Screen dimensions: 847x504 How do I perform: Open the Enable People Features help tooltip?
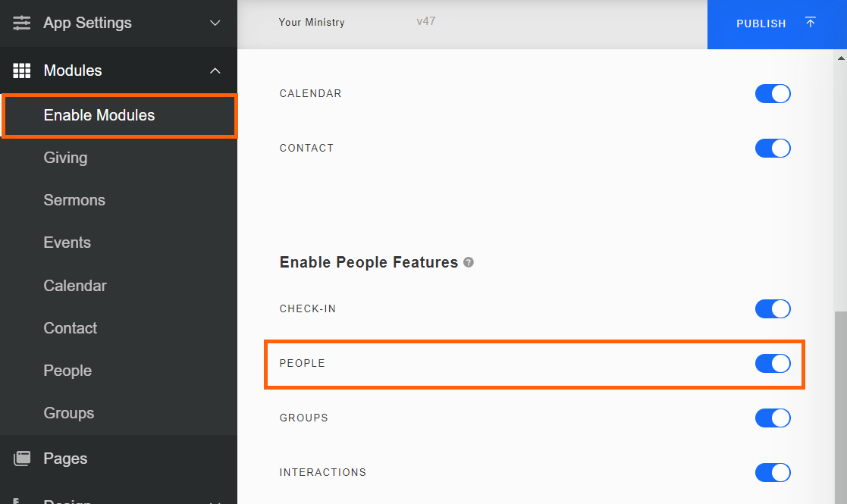[468, 262]
